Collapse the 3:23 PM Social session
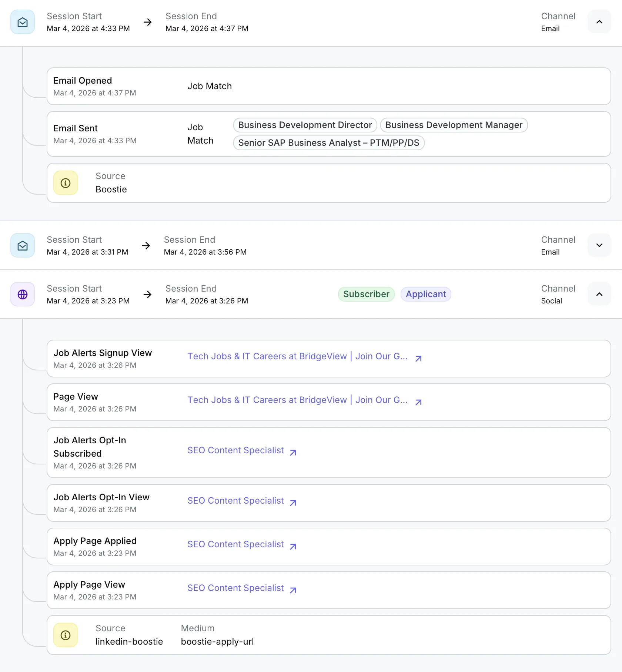This screenshot has width=622, height=672. click(x=599, y=295)
